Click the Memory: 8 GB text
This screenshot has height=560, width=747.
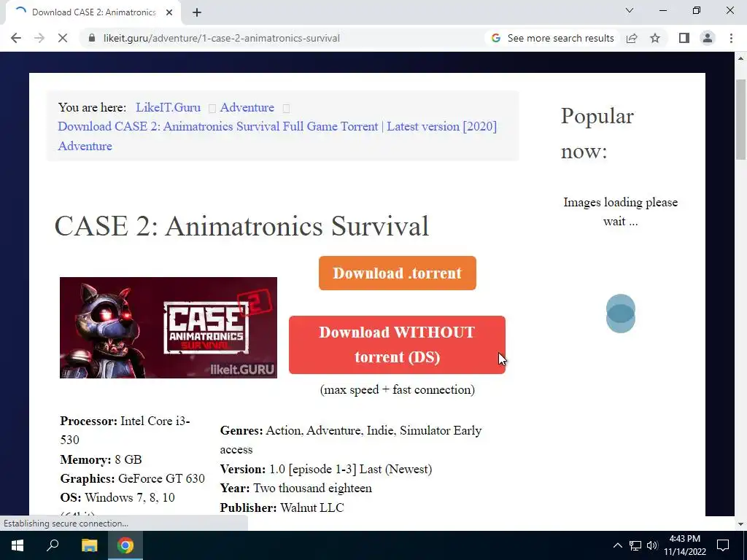[x=101, y=459]
